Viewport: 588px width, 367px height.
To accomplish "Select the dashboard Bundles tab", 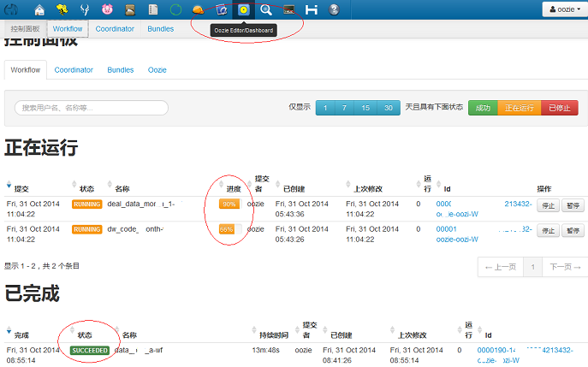I will [x=121, y=70].
